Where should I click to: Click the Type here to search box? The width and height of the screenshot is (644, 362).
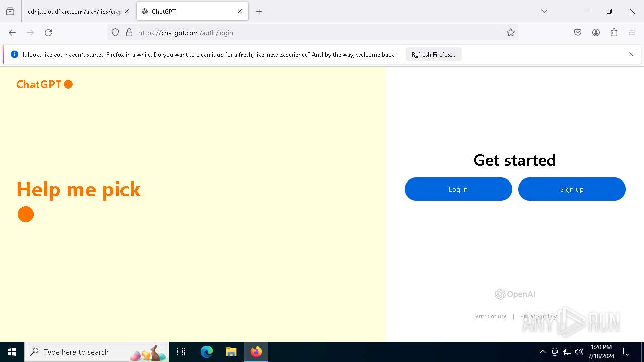pos(97,352)
